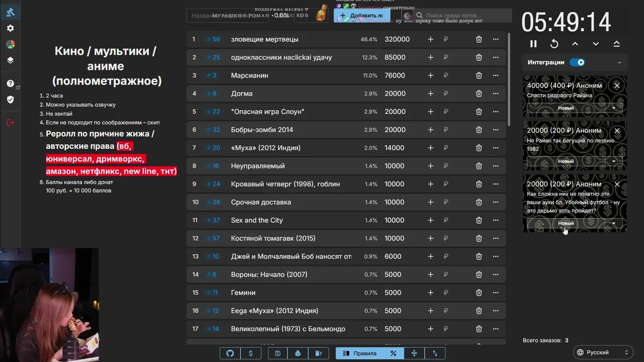
Task: Click the bug report icon
Action: coord(298,353)
